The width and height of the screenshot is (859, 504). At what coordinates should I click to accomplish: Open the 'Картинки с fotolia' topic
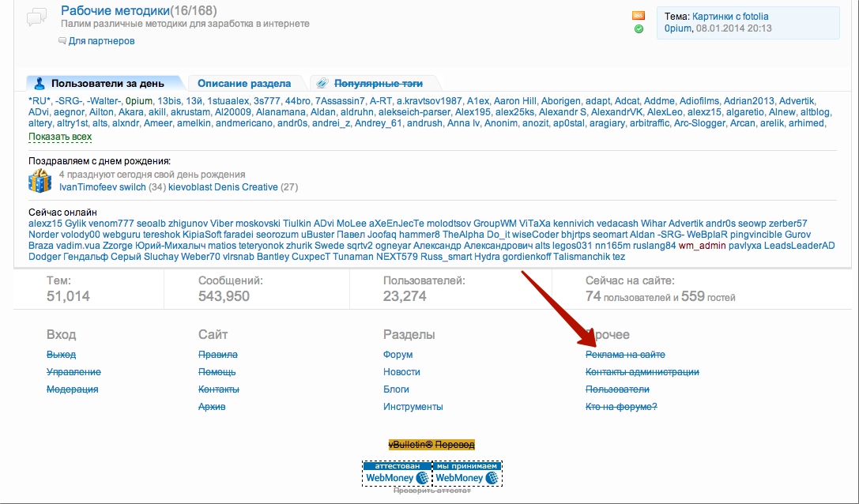point(730,16)
